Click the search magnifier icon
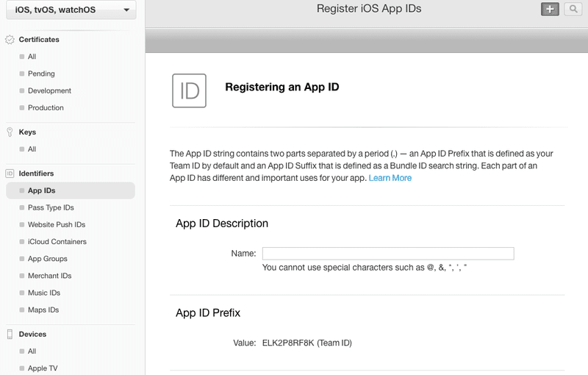The width and height of the screenshot is (588, 375). click(x=572, y=9)
